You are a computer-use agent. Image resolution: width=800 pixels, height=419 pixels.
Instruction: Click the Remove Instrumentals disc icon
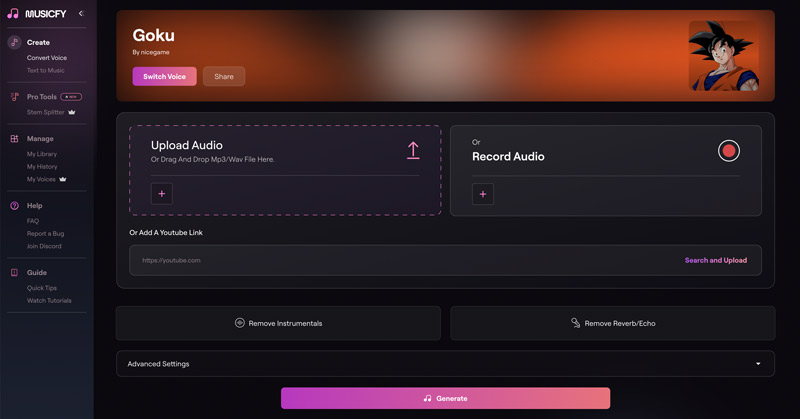(239, 323)
